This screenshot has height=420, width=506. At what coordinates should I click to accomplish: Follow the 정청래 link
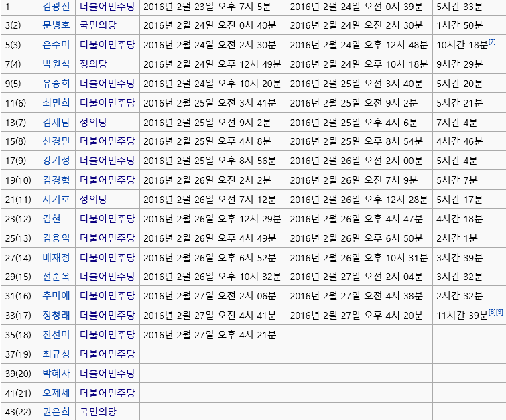(x=56, y=315)
